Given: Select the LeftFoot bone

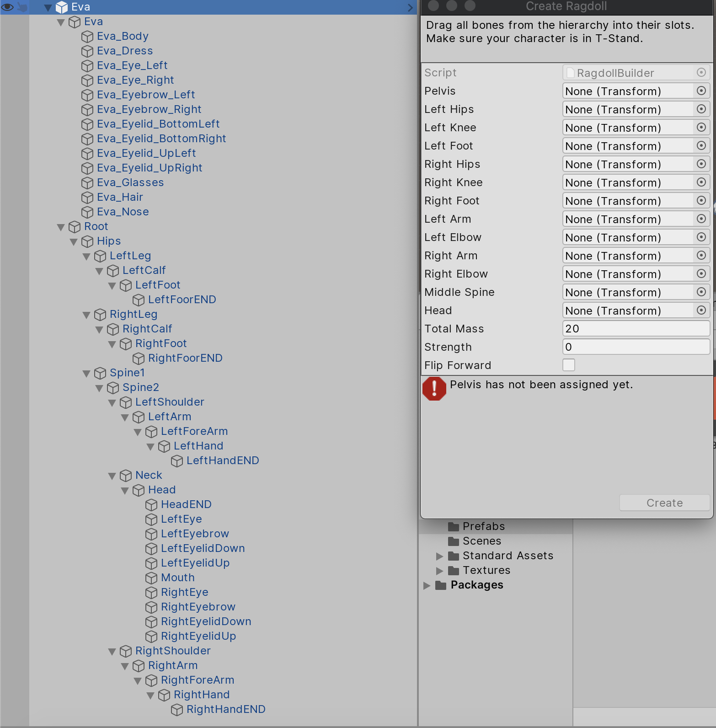Looking at the screenshot, I should (x=158, y=285).
